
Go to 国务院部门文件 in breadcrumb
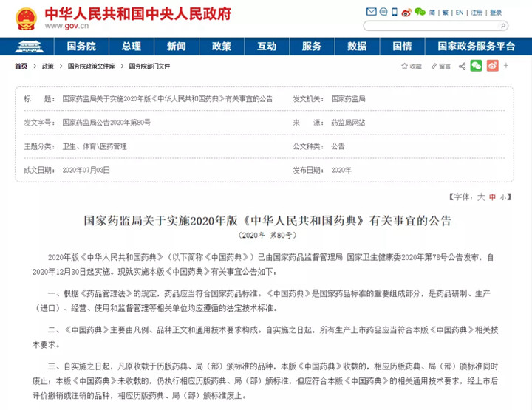coord(149,66)
